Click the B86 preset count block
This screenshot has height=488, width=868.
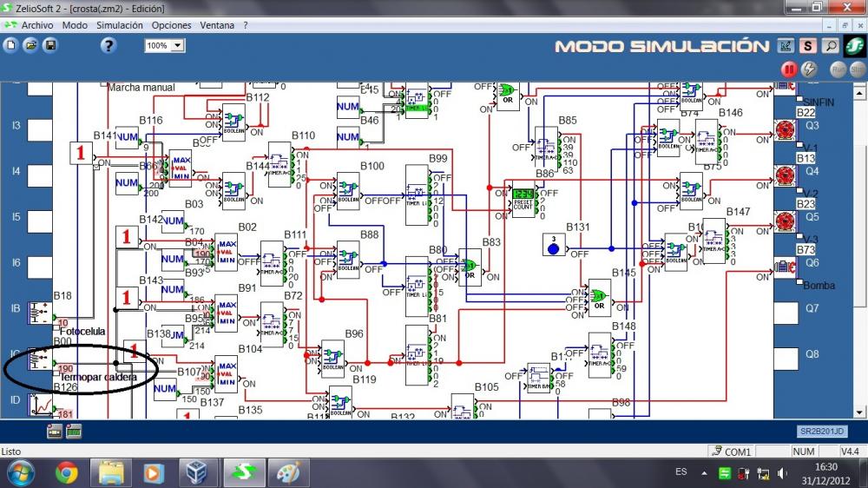click(523, 199)
